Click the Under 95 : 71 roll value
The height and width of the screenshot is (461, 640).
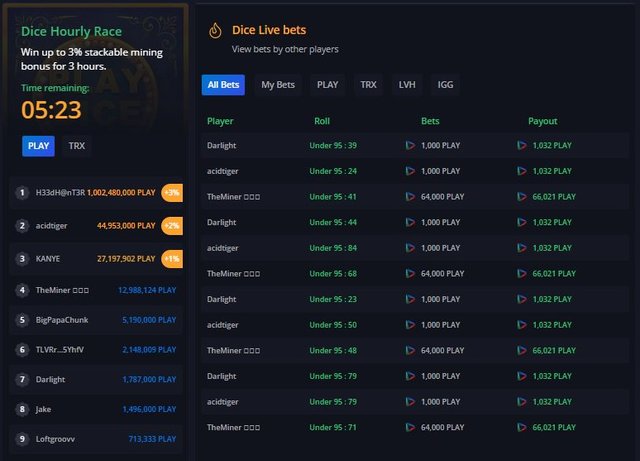pos(333,428)
